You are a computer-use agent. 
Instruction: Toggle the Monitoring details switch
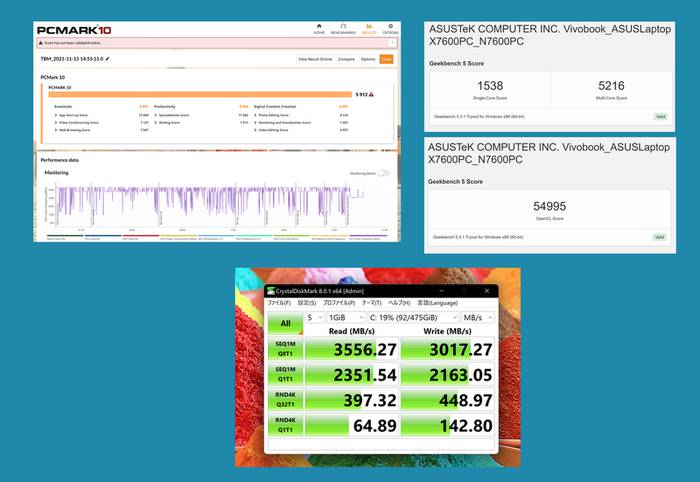point(383,173)
